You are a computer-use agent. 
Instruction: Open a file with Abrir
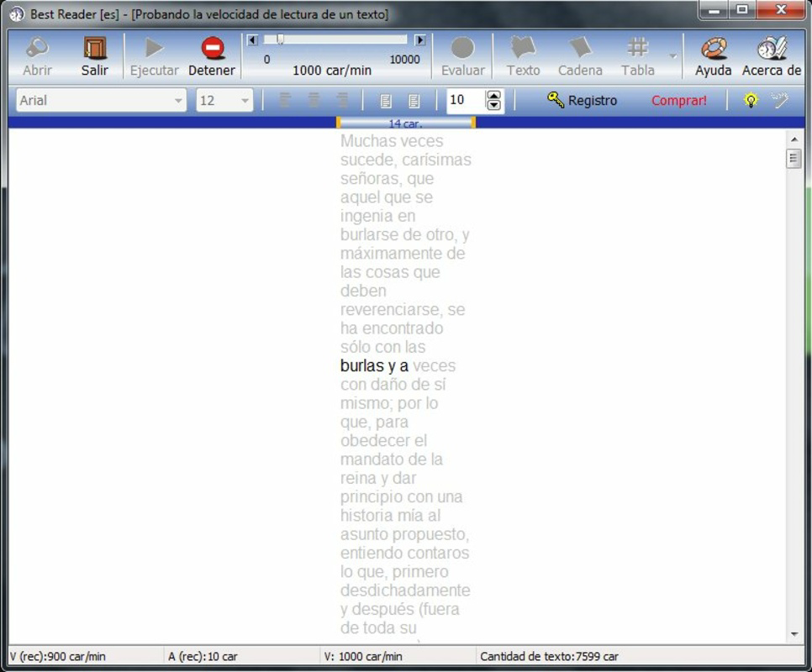pyautogui.click(x=37, y=56)
